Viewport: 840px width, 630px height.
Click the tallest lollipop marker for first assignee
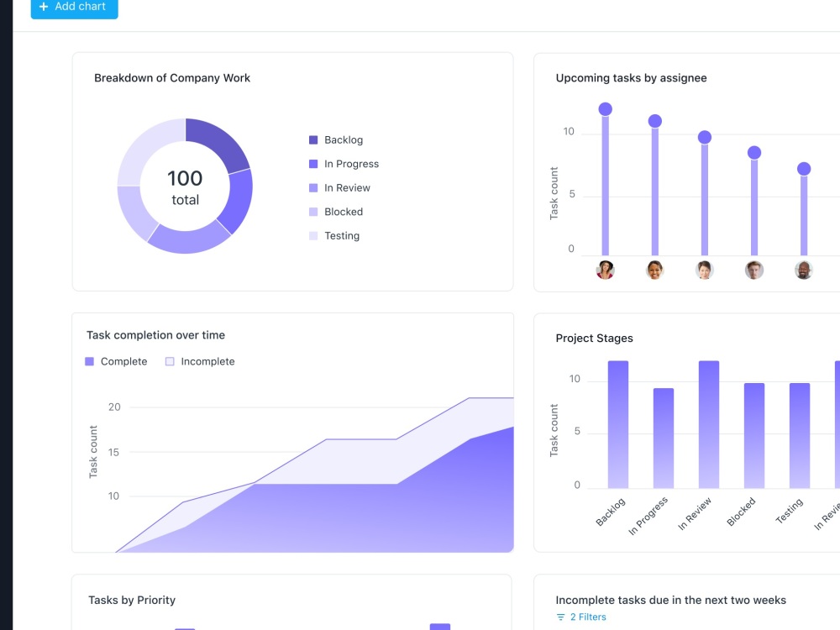tap(606, 109)
